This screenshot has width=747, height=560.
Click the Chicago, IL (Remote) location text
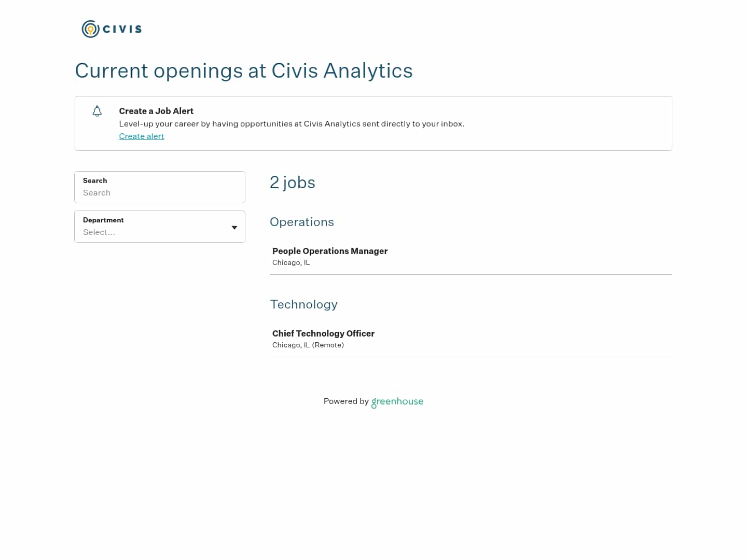pyautogui.click(x=308, y=345)
